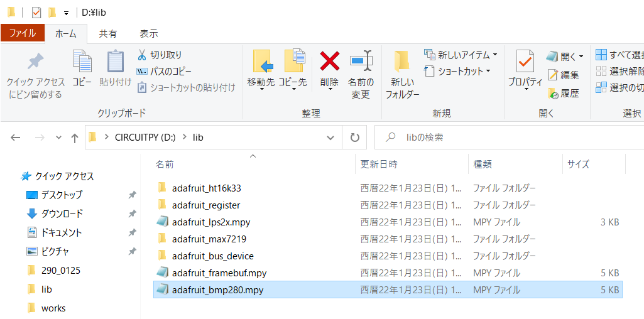This screenshot has width=644, height=319.
Task: Open the Customize Quick Access Toolbar dropdown
Action: [66, 13]
